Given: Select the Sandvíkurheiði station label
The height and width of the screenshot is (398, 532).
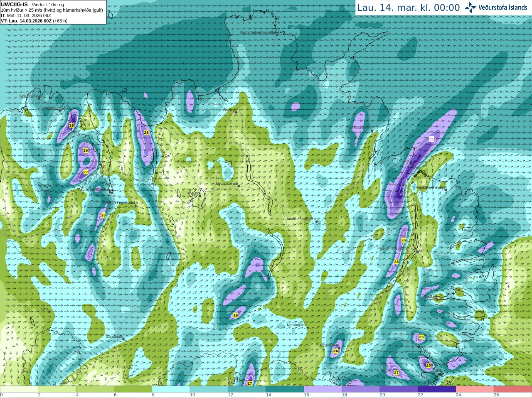Looking at the screenshot, I should click(359, 128).
